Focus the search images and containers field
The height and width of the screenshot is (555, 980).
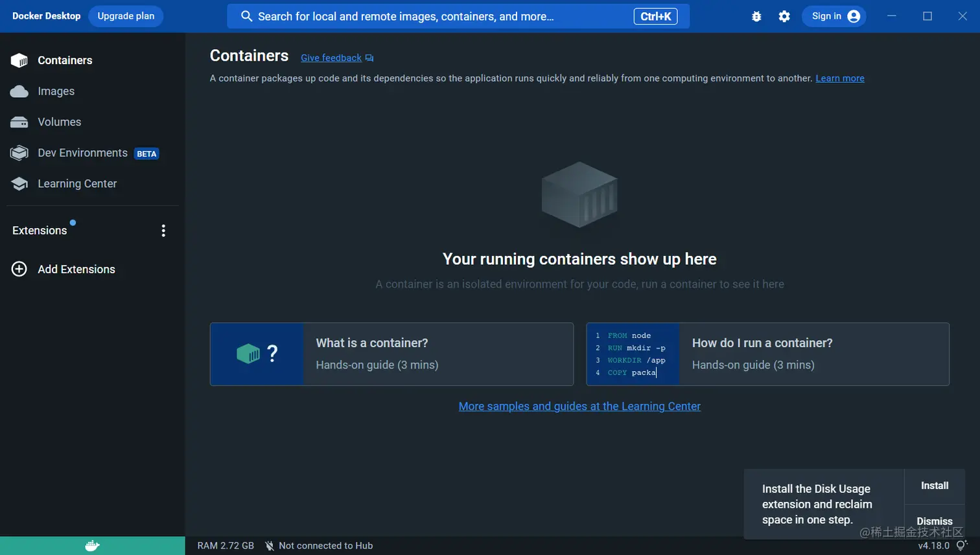[x=458, y=16]
